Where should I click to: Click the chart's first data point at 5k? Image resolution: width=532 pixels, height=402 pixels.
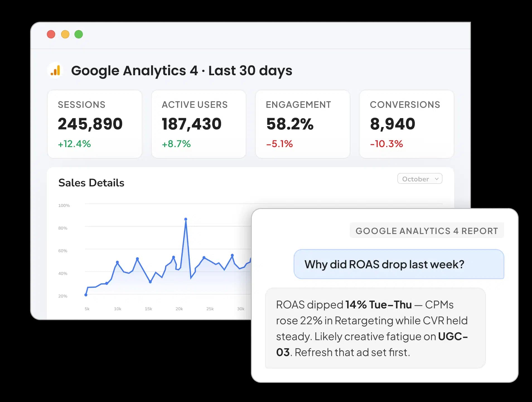pos(86,295)
